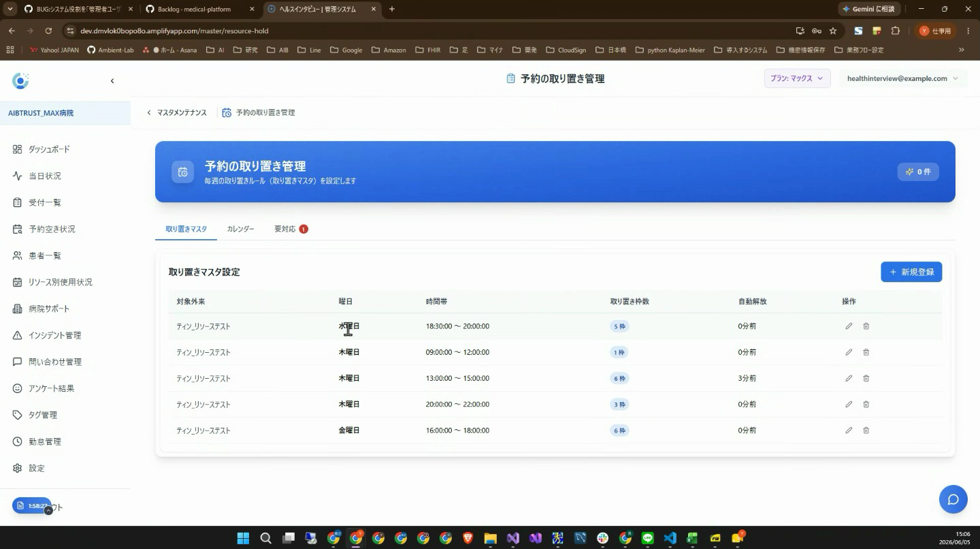Open a new browser tab
This screenshot has width=980, height=549.
coord(391,9)
